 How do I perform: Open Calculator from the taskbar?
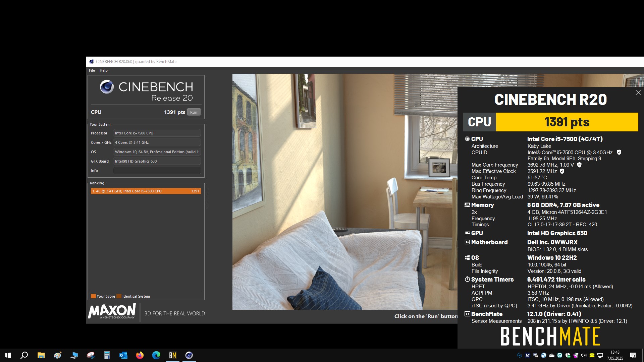[107, 355]
